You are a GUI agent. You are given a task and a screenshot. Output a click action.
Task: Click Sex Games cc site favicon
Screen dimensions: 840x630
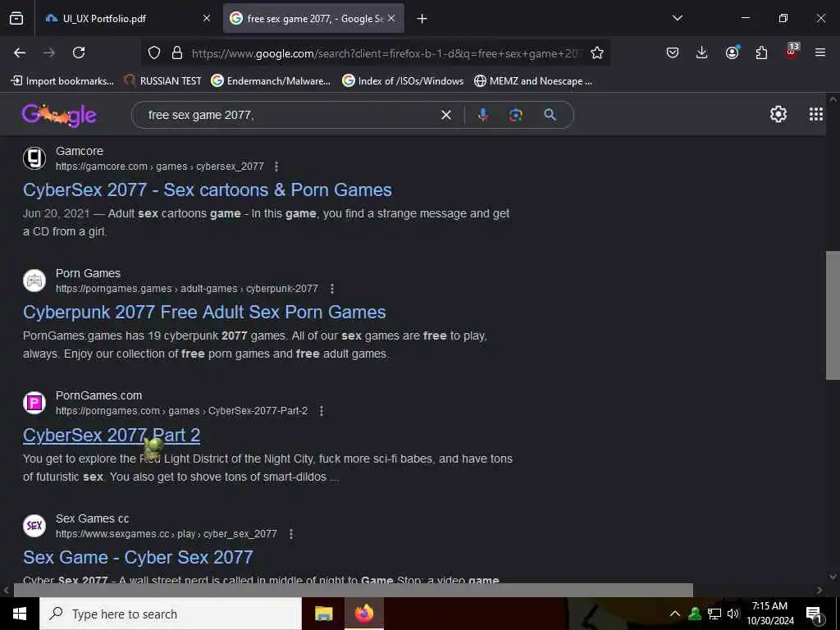[34, 526]
